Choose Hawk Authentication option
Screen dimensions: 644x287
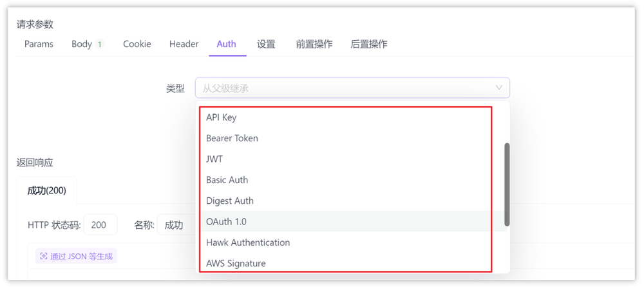(248, 242)
